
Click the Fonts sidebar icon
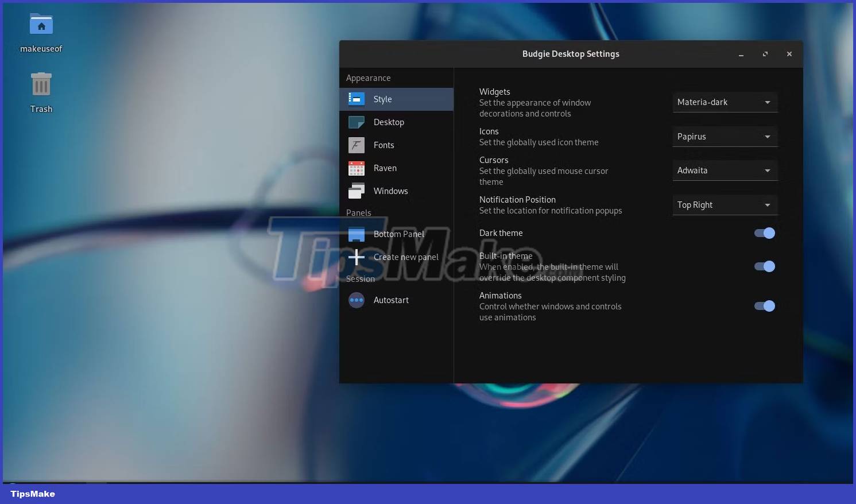pyautogui.click(x=357, y=145)
